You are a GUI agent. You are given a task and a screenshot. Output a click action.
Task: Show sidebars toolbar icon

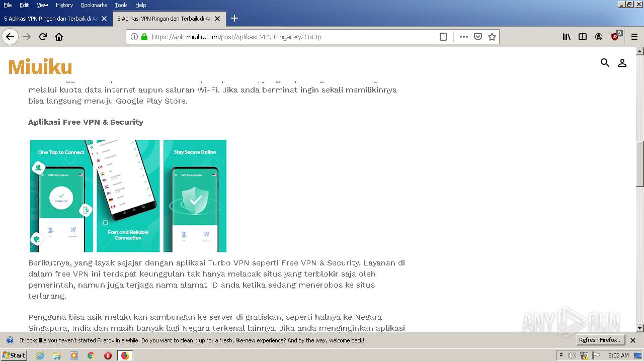click(583, 37)
